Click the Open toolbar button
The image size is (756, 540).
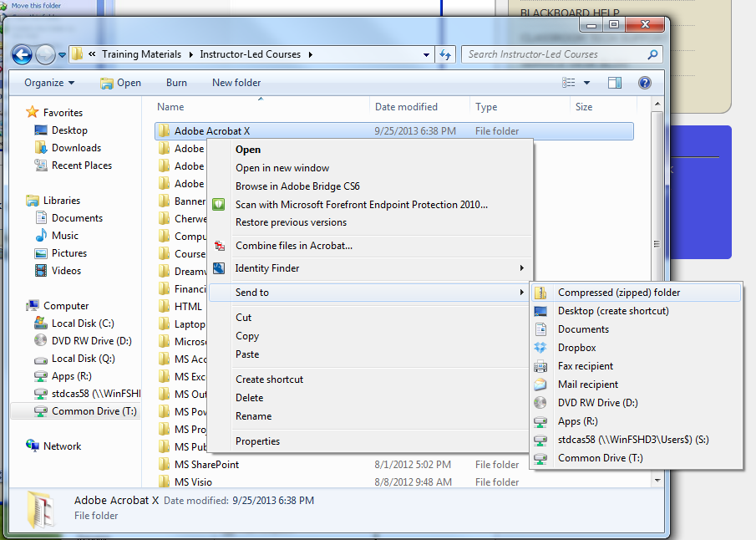coord(120,83)
